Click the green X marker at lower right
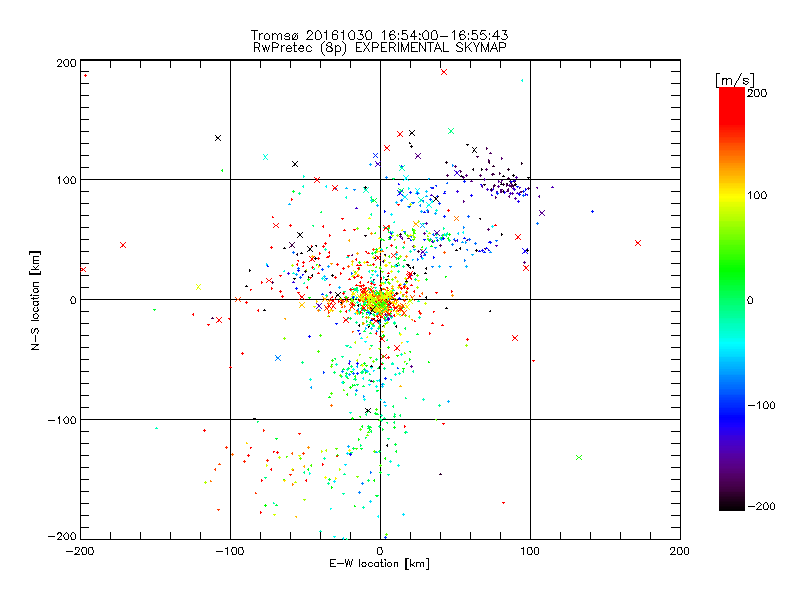Screen dimensions: 800x600 click(579, 457)
